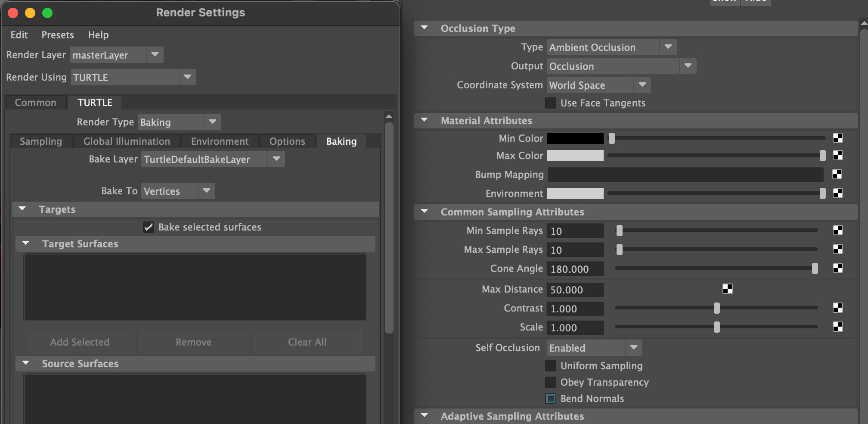This screenshot has height=424, width=868.
Task: Open the Render Using TURTLE dropdown
Action: tap(133, 78)
